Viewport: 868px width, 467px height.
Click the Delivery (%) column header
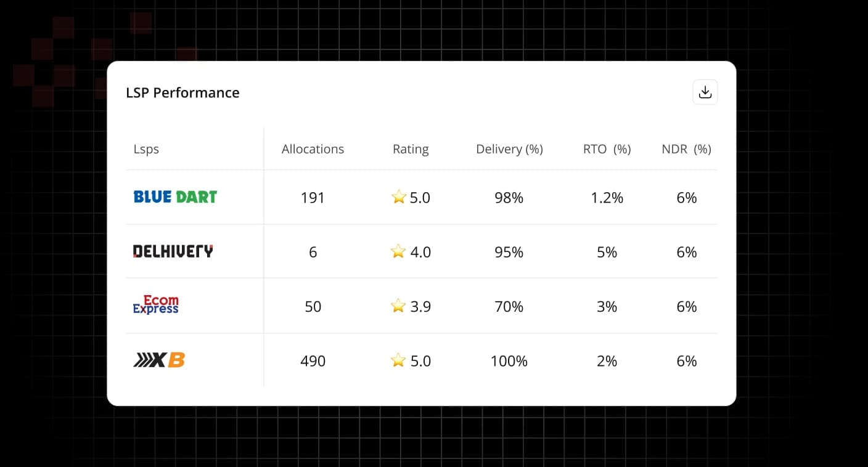point(509,149)
